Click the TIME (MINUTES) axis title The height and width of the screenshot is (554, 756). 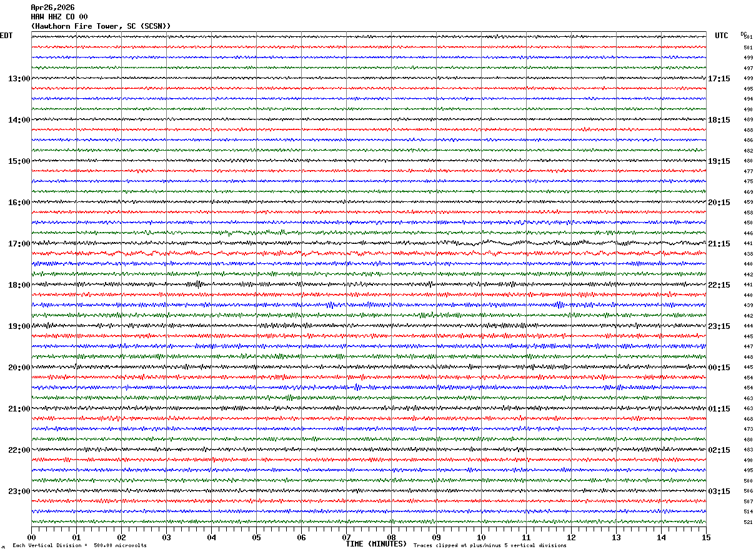(x=376, y=544)
